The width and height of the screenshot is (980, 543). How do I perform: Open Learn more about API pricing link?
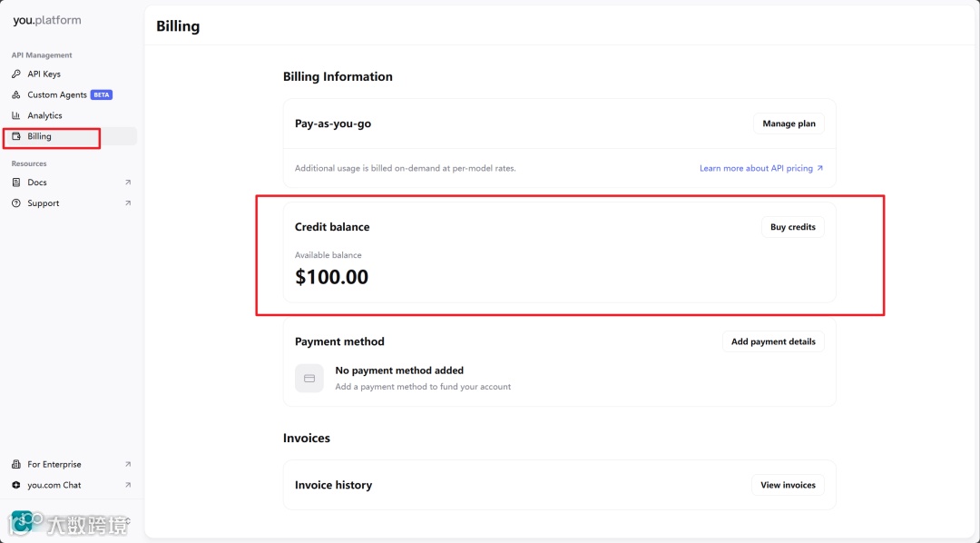760,169
